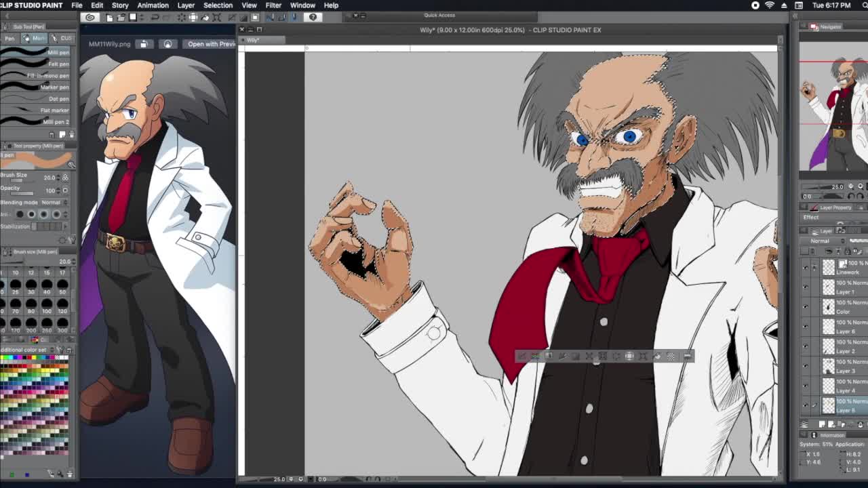Select the Color layer thumbnail

point(829,307)
